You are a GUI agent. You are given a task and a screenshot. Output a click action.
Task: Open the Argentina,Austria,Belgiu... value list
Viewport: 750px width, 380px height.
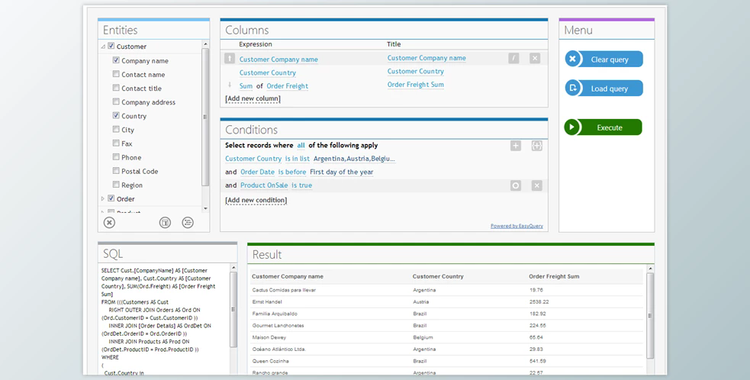pos(354,158)
